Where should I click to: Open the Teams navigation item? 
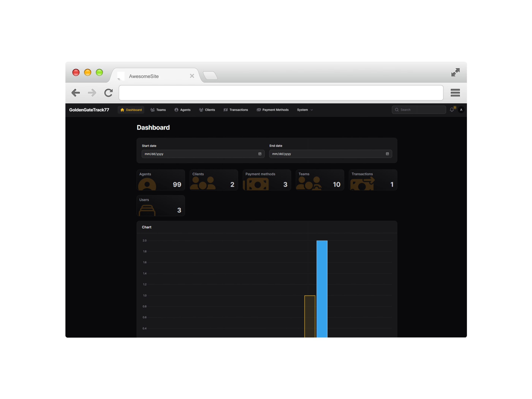click(x=158, y=110)
